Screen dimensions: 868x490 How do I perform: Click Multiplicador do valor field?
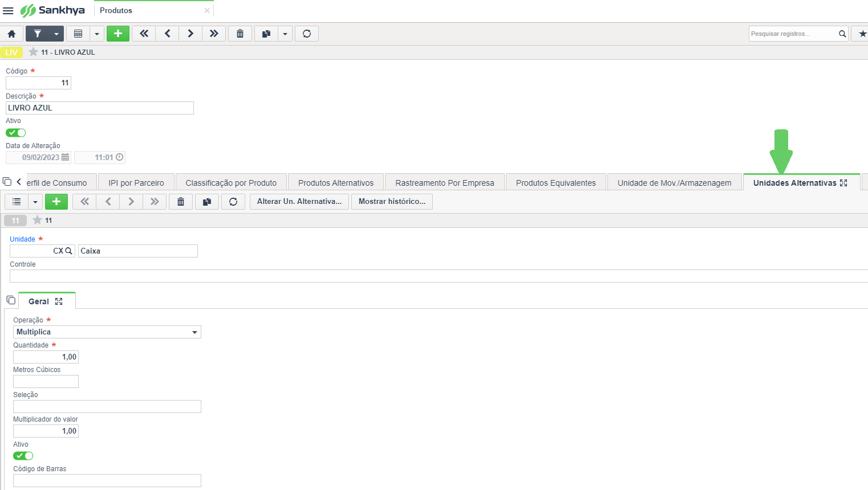pos(46,431)
